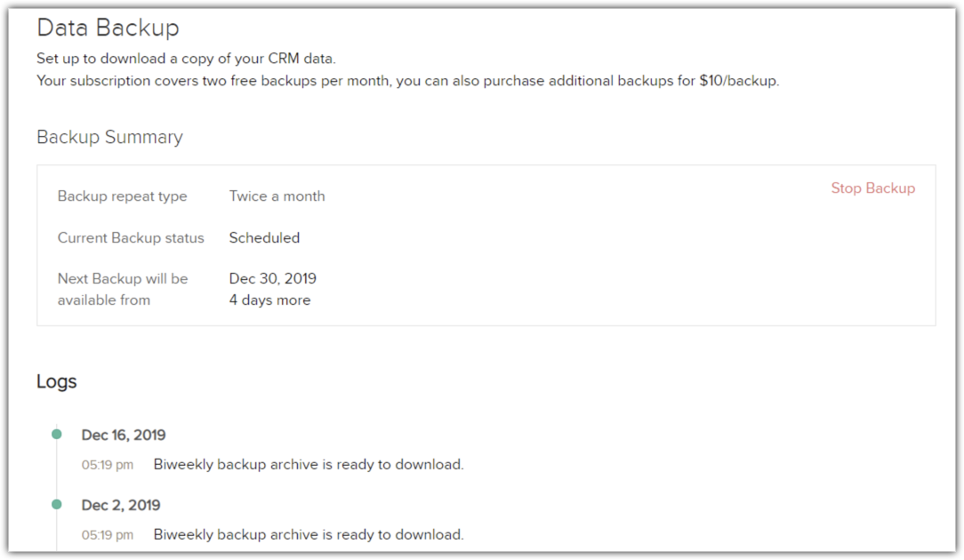Select the Dec 2, 2019 timeline dot

(57, 505)
